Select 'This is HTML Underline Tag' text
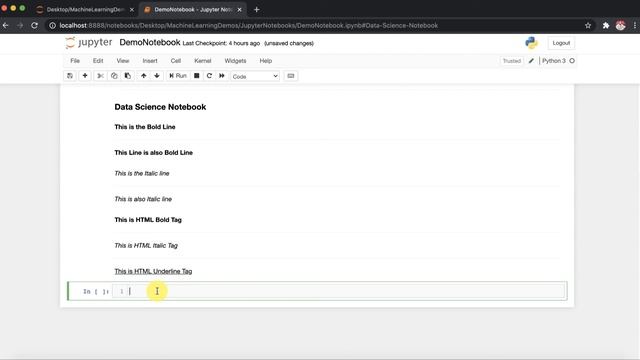Image resolution: width=640 pixels, height=360 pixels. (x=153, y=271)
